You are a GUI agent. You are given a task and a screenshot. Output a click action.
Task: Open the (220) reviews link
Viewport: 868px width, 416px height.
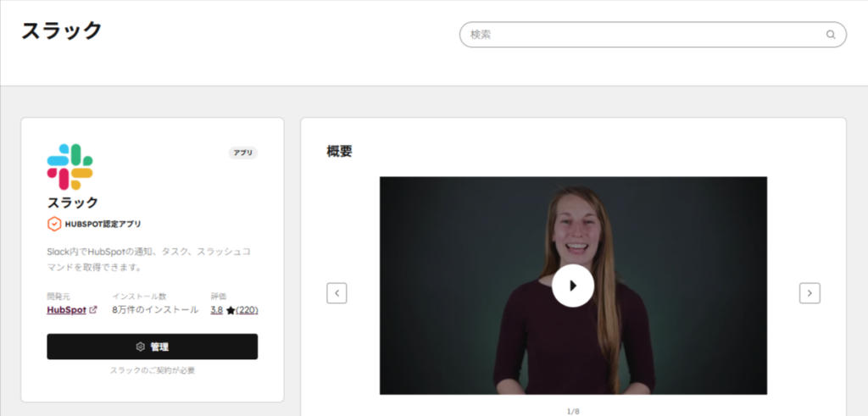click(247, 310)
